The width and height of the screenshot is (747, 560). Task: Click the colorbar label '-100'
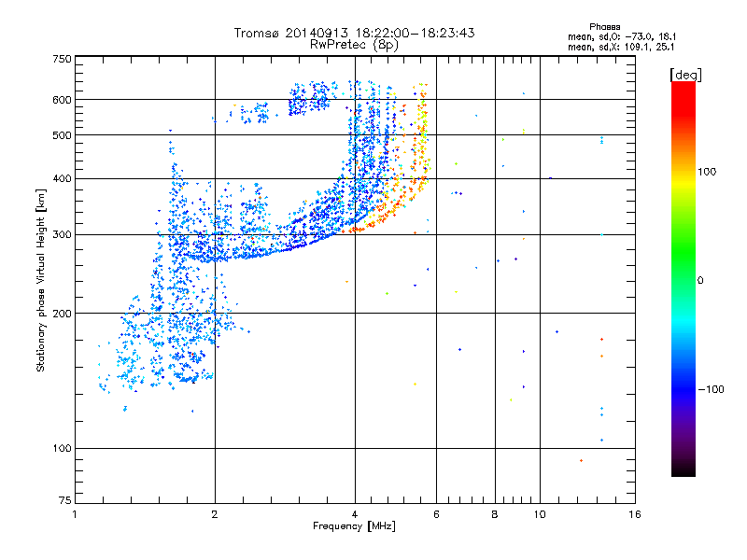point(711,389)
